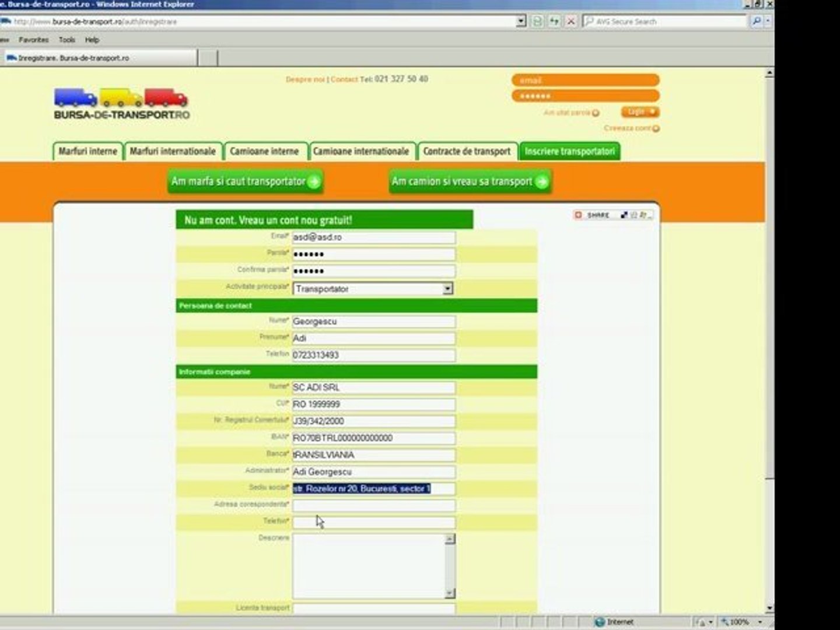This screenshot has width=840, height=630.
Task: Follow the 'Creeaza cont' link
Action: [x=631, y=128]
